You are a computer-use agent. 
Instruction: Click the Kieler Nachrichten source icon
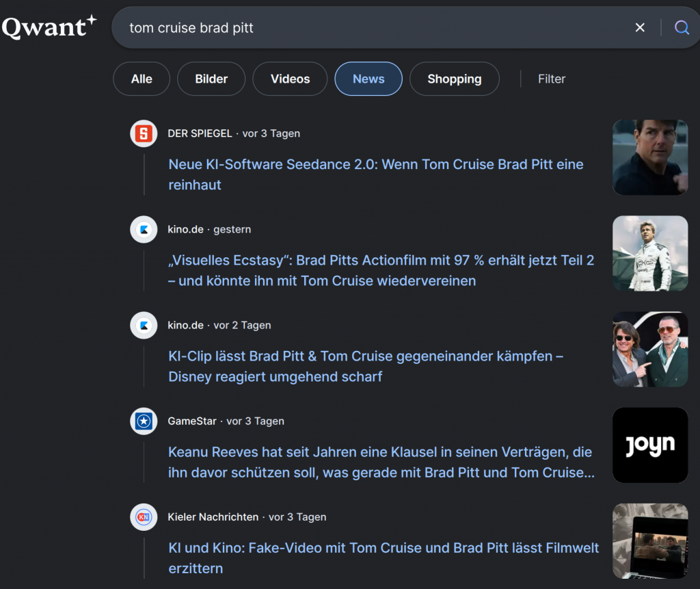(x=144, y=516)
